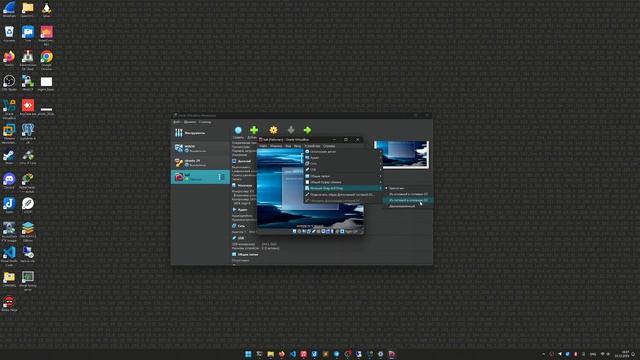
Task: Open the kali machine tools list button
Action: click(221, 177)
